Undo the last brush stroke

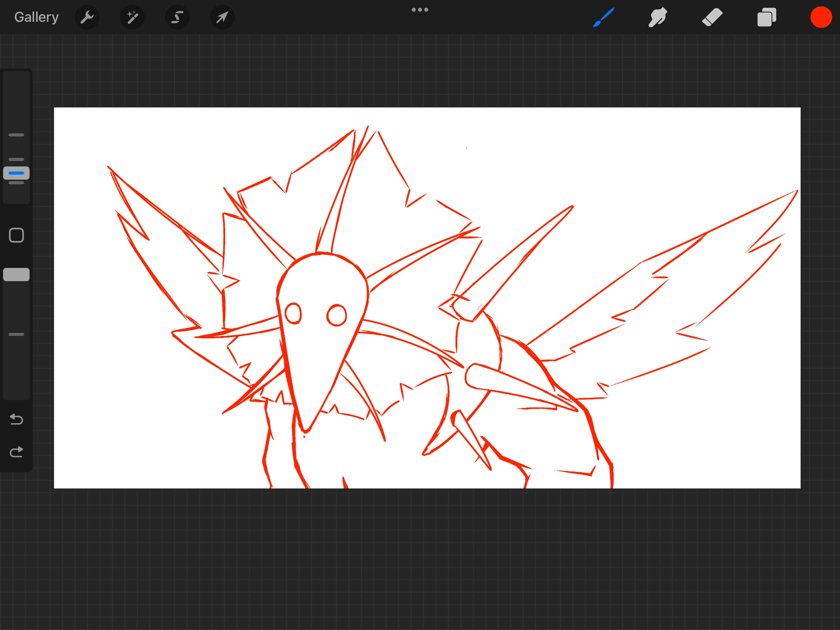click(16, 420)
